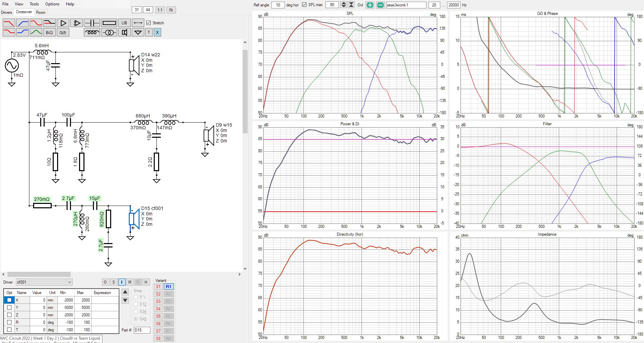Move parameter row down with down arrow
The image size is (644, 343).
click(125, 300)
